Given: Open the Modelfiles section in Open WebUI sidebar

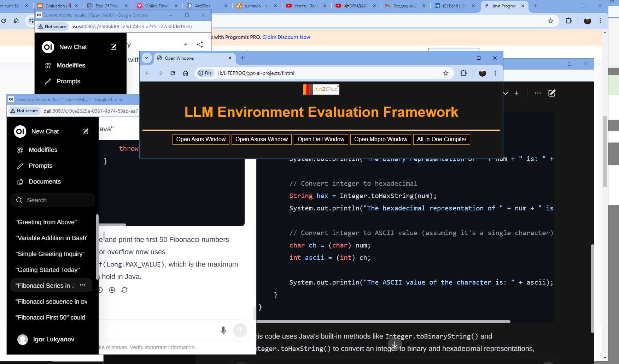Looking at the screenshot, I should [43, 150].
